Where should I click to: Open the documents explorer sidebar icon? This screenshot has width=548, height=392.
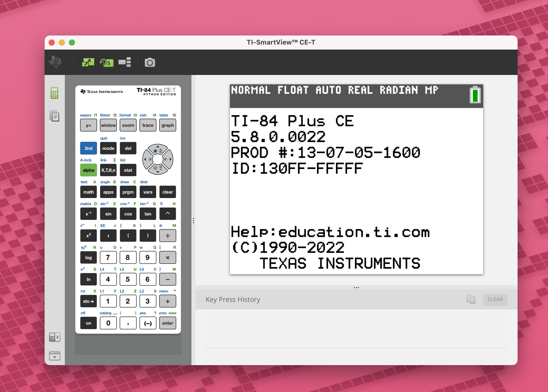tap(54, 116)
